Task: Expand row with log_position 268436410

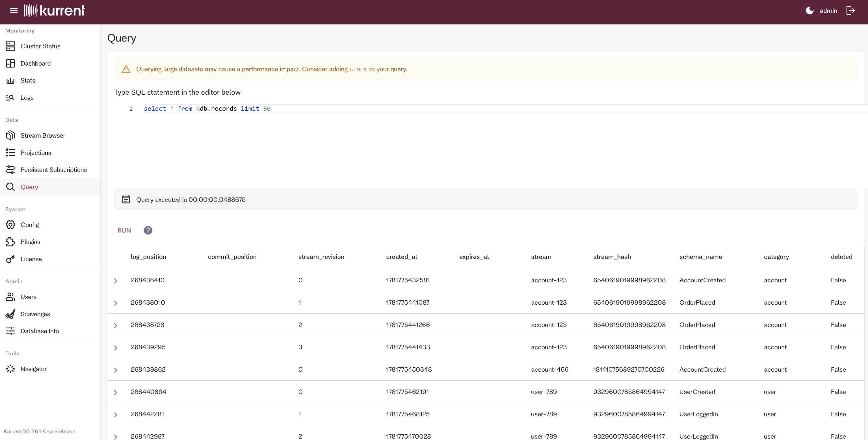Action: click(116, 281)
